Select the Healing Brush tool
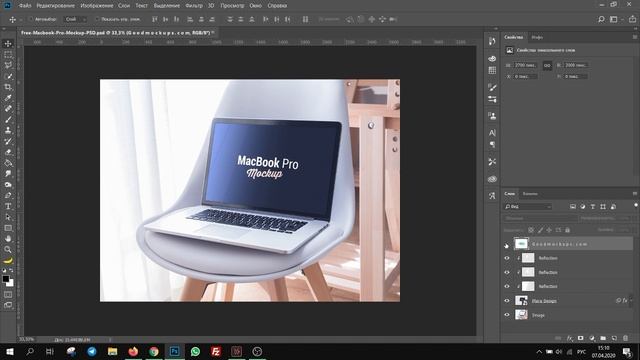 8,109
